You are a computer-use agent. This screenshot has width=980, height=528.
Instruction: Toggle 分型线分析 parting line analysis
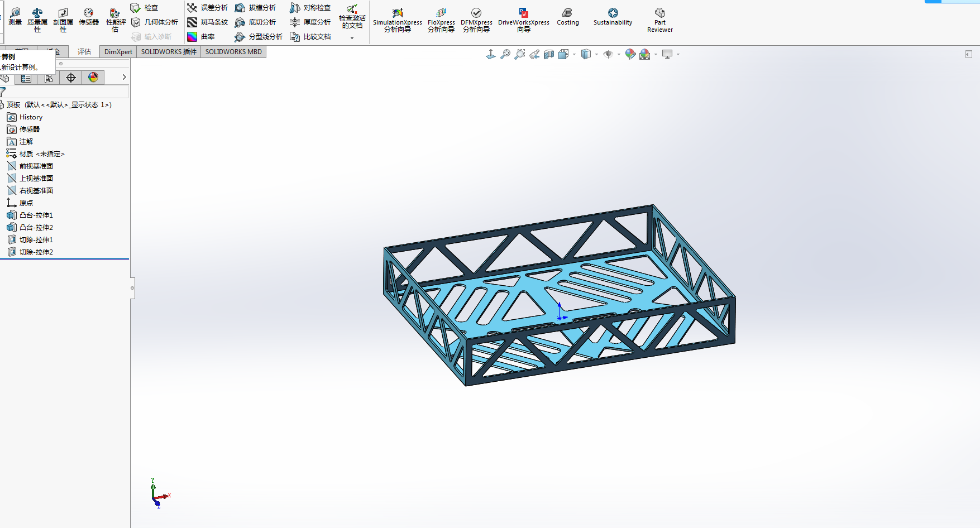coord(259,37)
